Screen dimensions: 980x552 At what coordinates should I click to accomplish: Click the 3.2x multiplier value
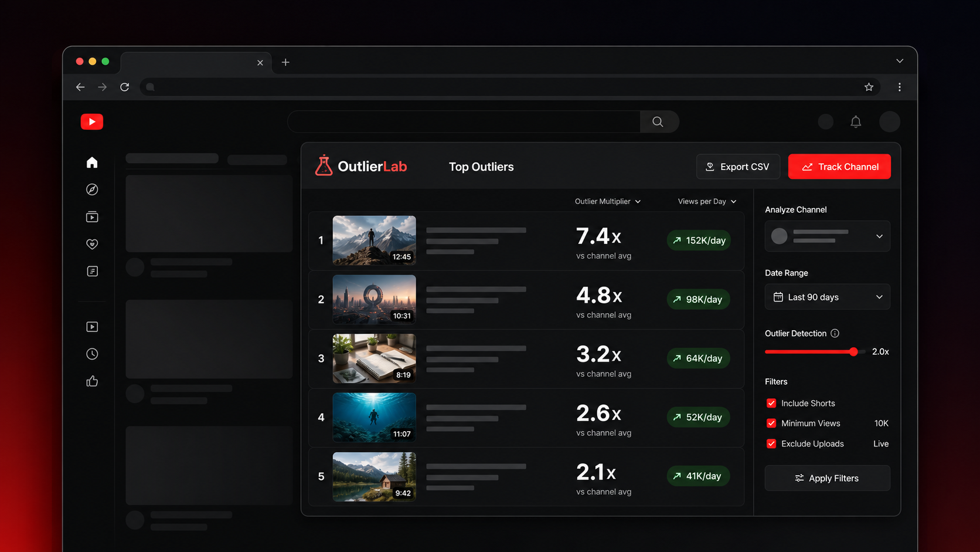tap(598, 354)
